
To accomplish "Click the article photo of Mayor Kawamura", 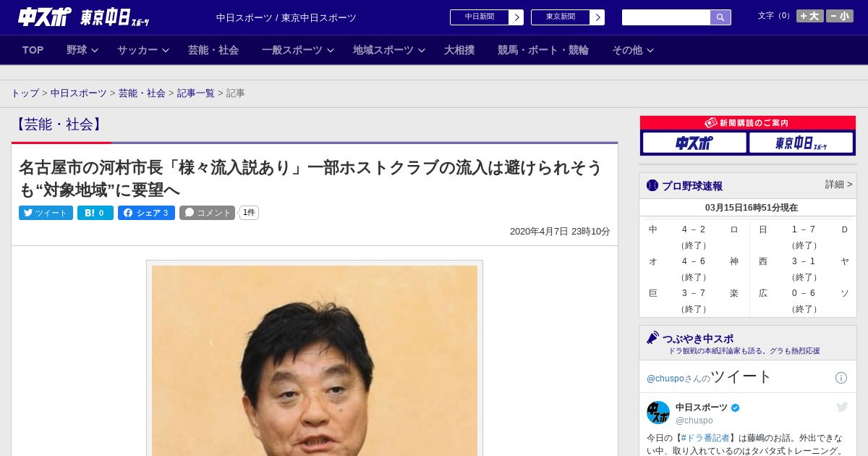I will click(x=315, y=360).
